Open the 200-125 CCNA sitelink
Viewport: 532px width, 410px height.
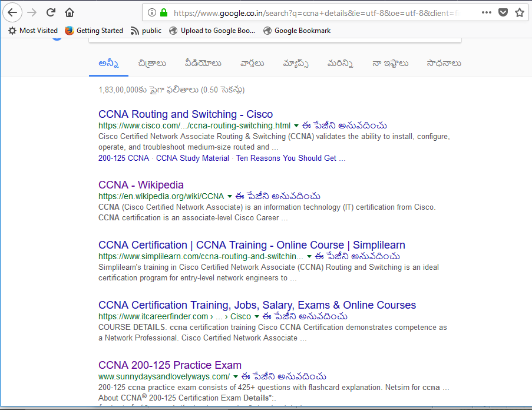coord(124,158)
